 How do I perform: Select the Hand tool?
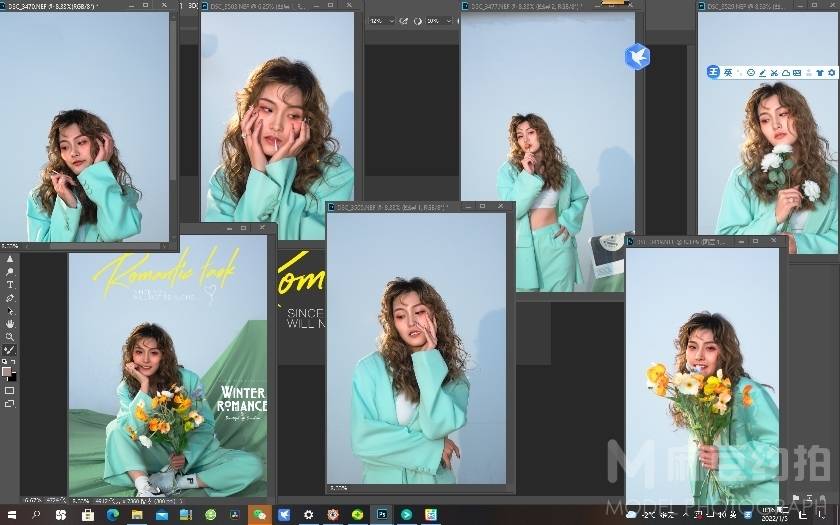pos(10,324)
